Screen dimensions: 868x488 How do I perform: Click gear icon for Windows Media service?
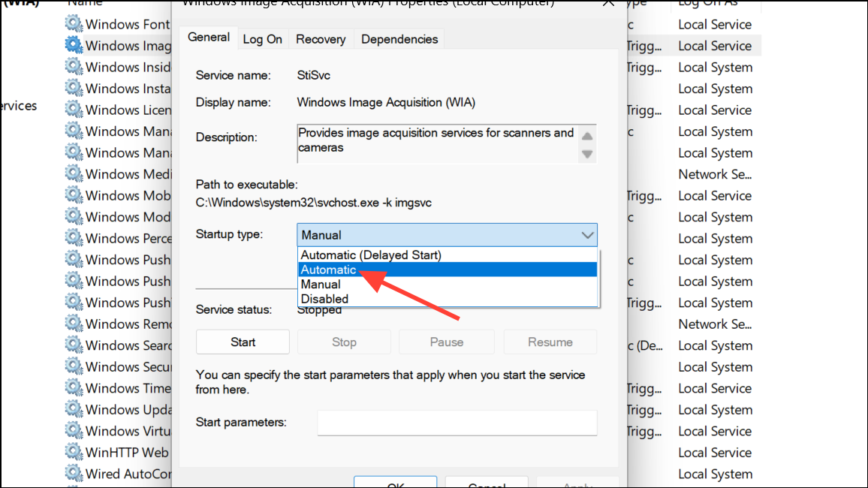(74, 173)
